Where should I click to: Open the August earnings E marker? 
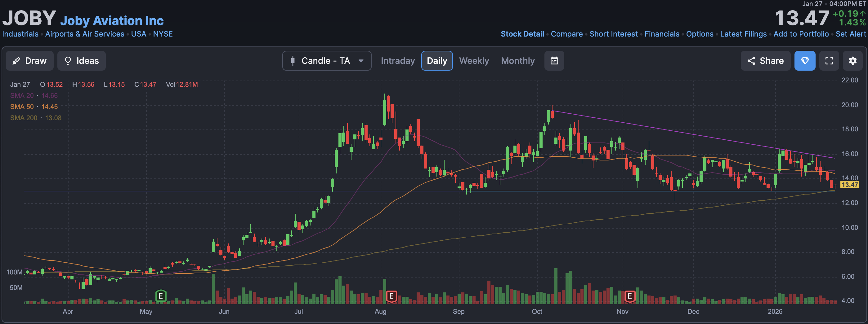click(x=391, y=296)
